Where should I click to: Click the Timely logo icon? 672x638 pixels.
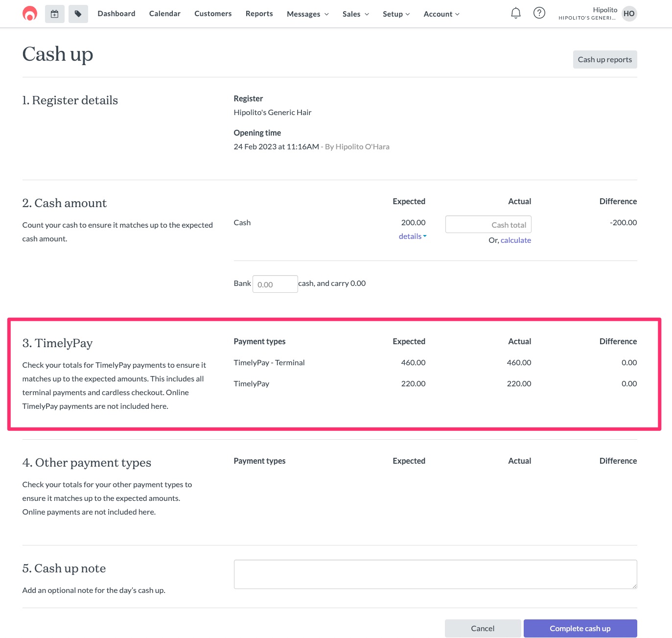click(30, 14)
